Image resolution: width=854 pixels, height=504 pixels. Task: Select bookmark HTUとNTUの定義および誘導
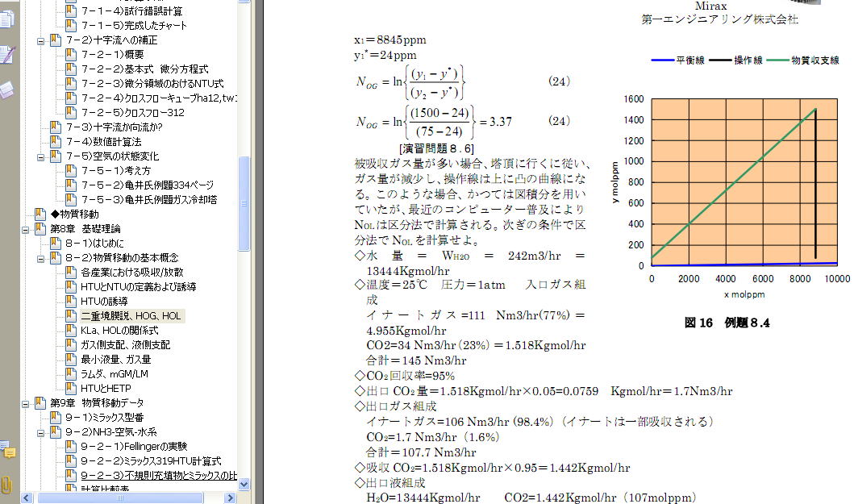[x=139, y=286]
